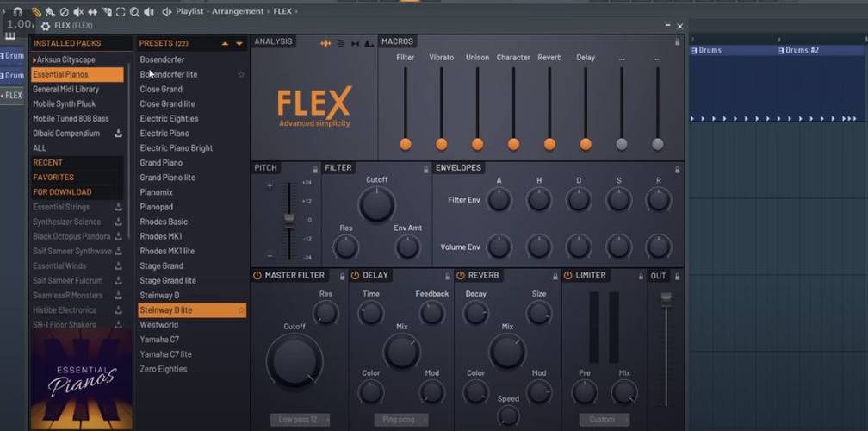The width and height of the screenshot is (868, 431).
Task: Favorite the Steinway D lite preset star
Action: [x=241, y=310]
